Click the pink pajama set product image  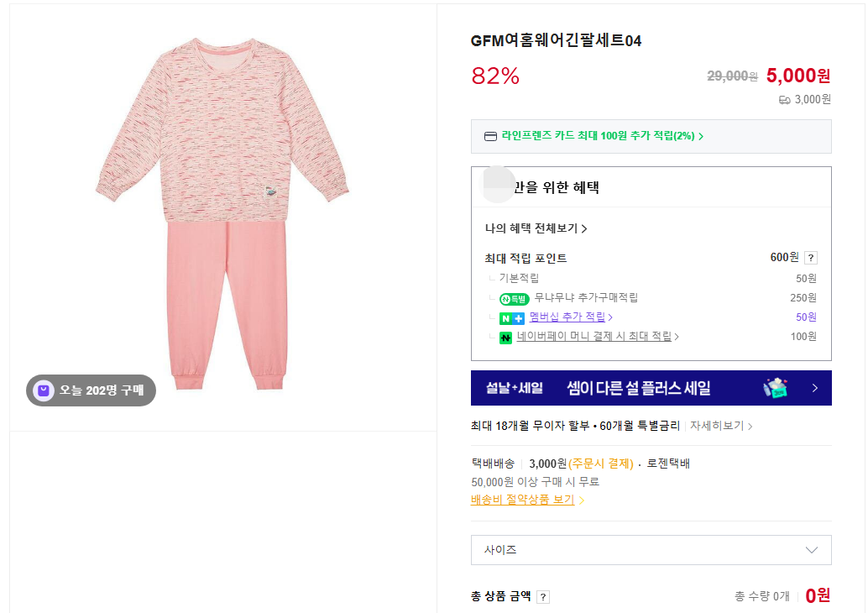[222, 214]
